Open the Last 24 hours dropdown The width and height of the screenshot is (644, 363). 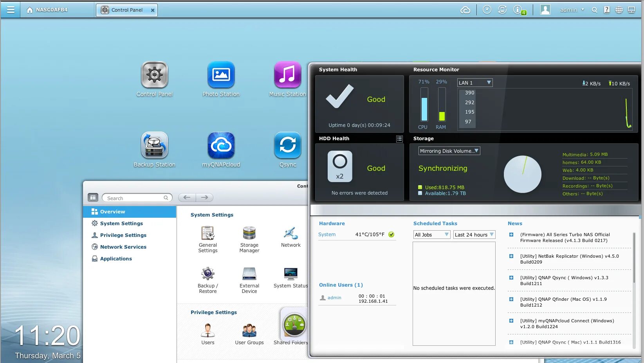[x=474, y=235]
